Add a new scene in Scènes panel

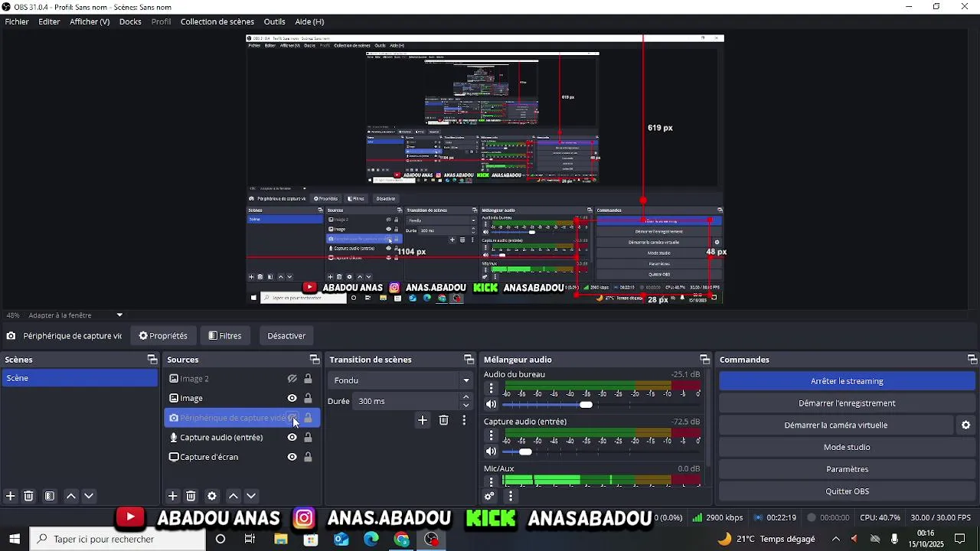coord(11,496)
